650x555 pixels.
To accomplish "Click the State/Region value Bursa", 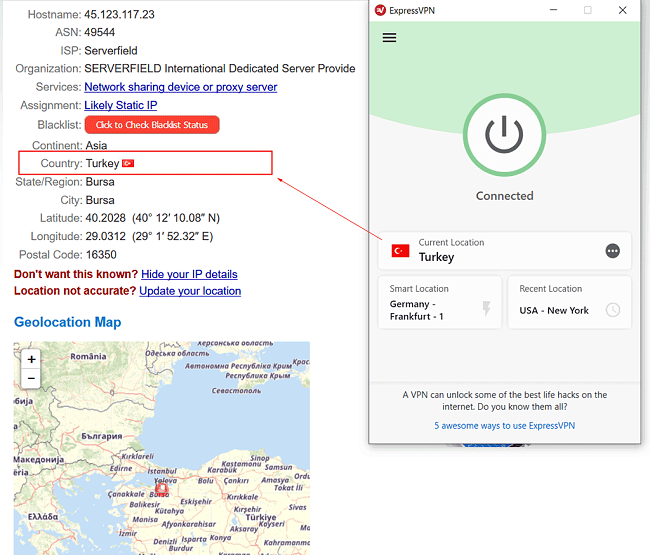I will [x=100, y=182].
